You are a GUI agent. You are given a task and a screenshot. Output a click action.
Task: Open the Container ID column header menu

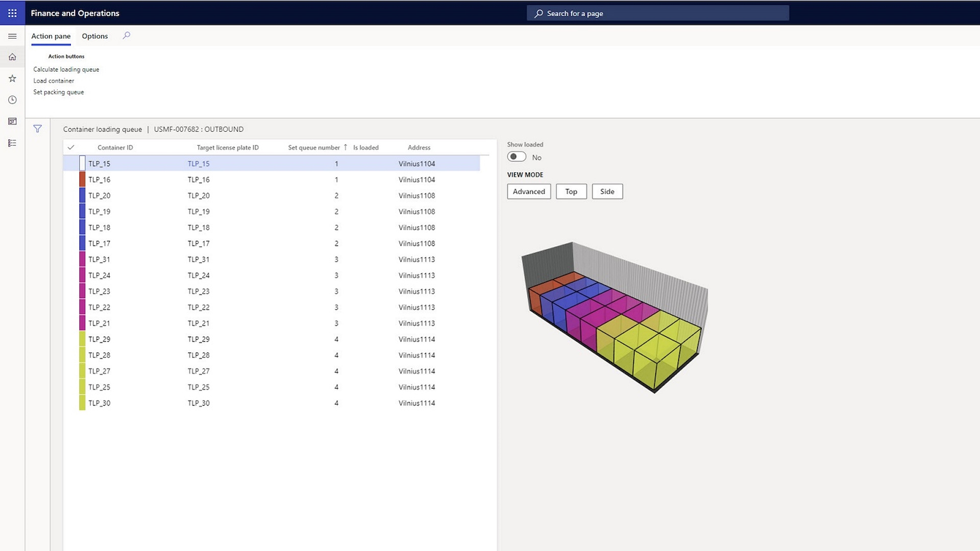tap(115, 147)
